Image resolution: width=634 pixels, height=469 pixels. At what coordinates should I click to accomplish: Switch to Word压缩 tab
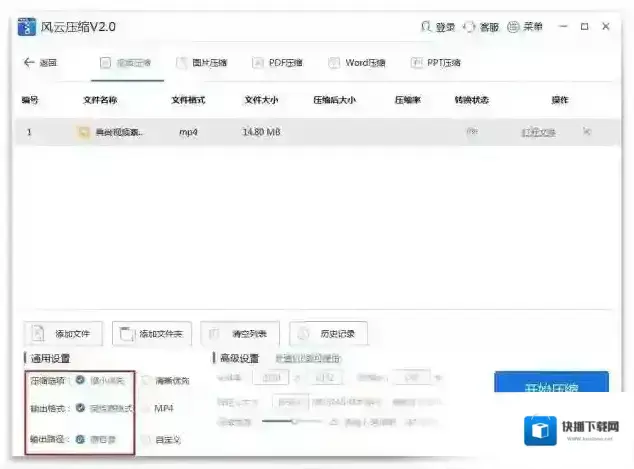[356, 63]
